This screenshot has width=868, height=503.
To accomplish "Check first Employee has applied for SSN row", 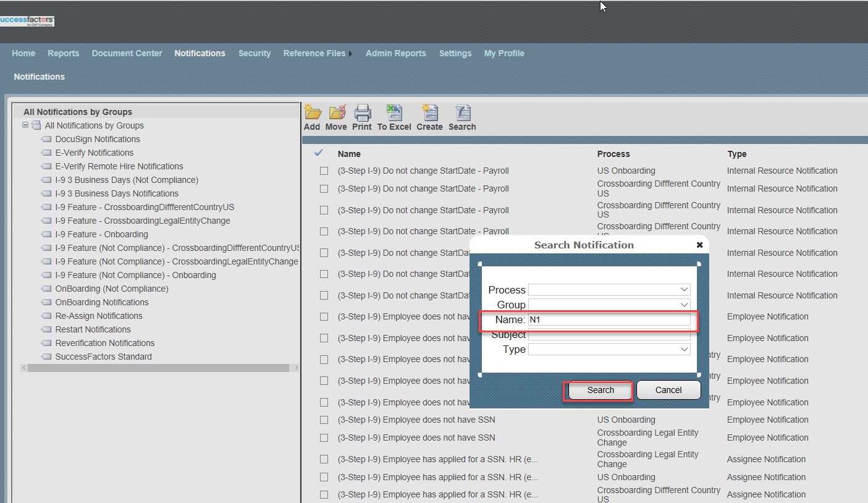I will (x=324, y=460).
